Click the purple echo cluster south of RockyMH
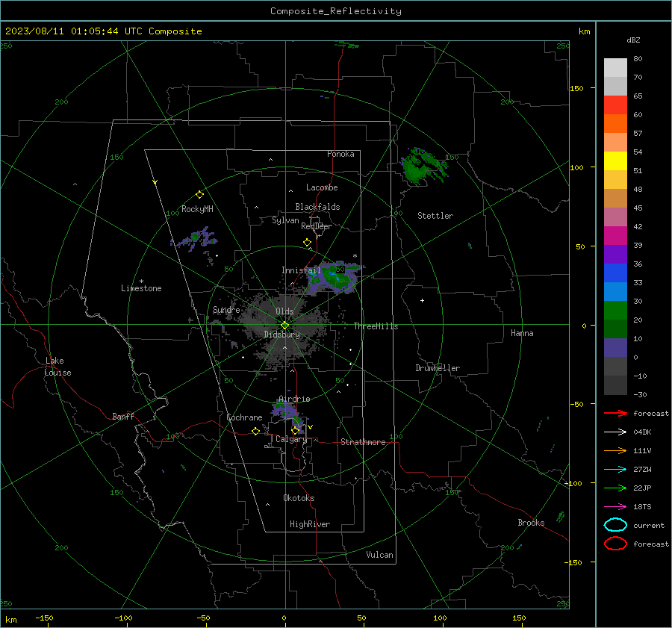 (195, 238)
